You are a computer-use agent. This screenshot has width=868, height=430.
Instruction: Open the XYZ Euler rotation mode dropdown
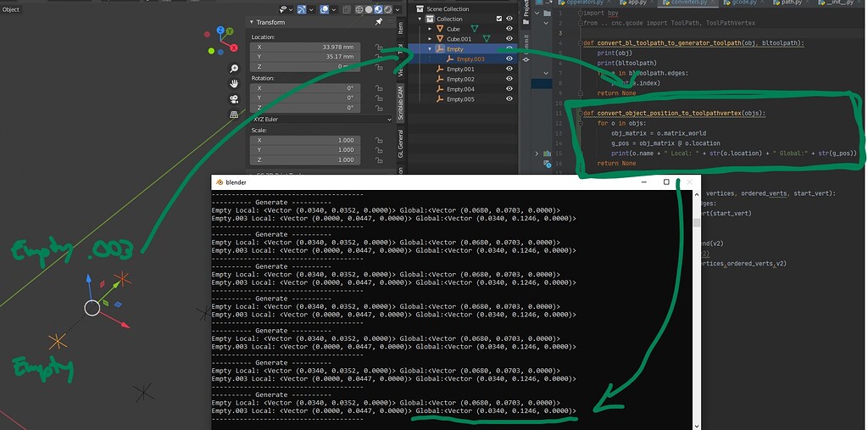pyautogui.click(x=321, y=119)
